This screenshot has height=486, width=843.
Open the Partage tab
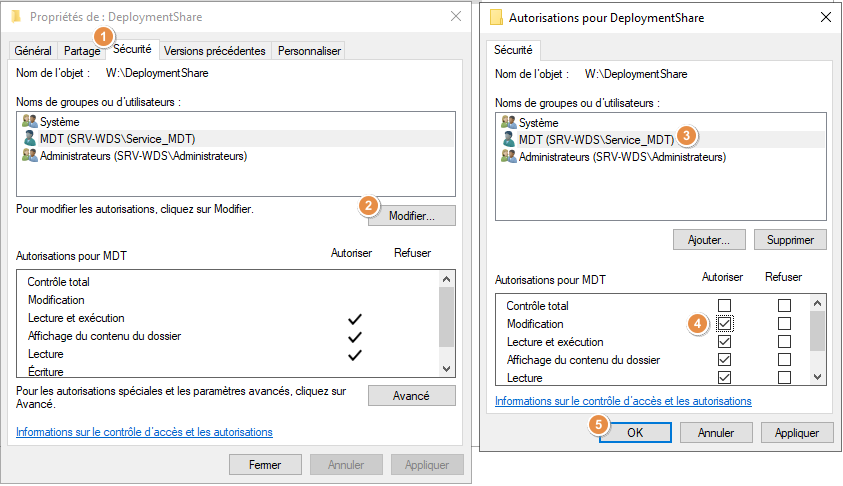click(81, 51)
